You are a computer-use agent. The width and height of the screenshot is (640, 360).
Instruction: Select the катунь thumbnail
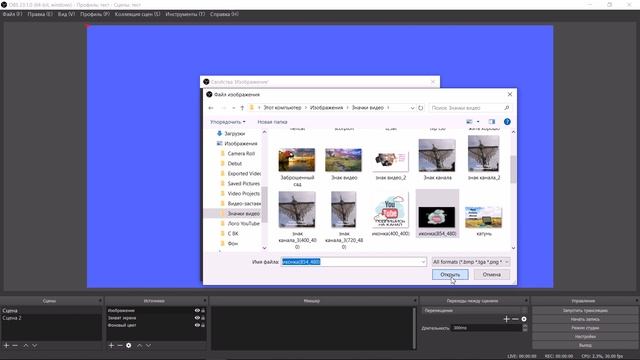click(483, 218)
